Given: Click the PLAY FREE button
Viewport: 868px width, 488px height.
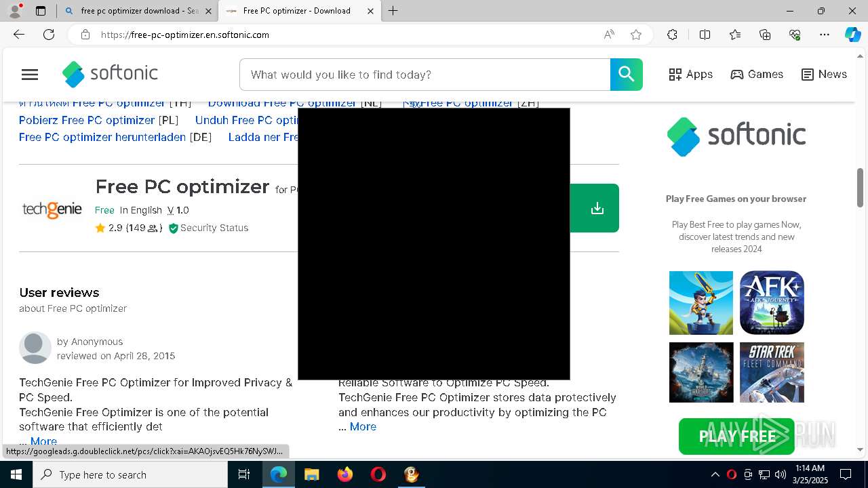Looking at the screenshot, I should (x=736, y=436).
